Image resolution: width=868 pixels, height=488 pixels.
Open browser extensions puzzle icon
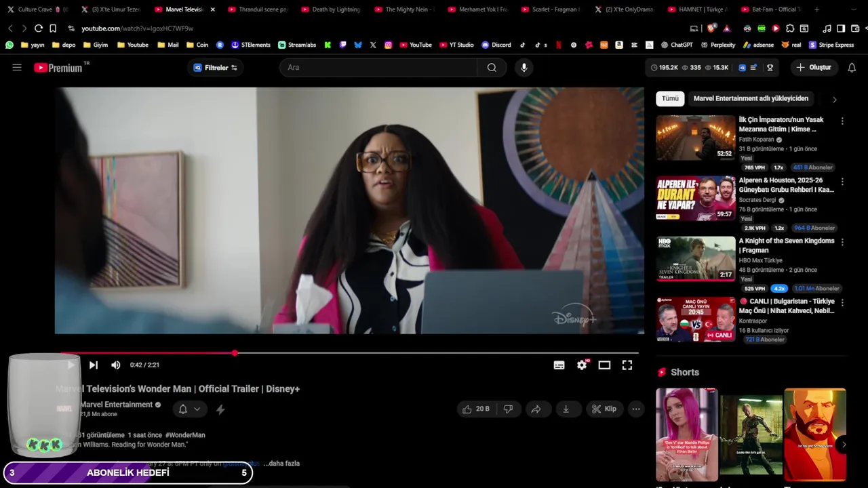tap(790, 28)
